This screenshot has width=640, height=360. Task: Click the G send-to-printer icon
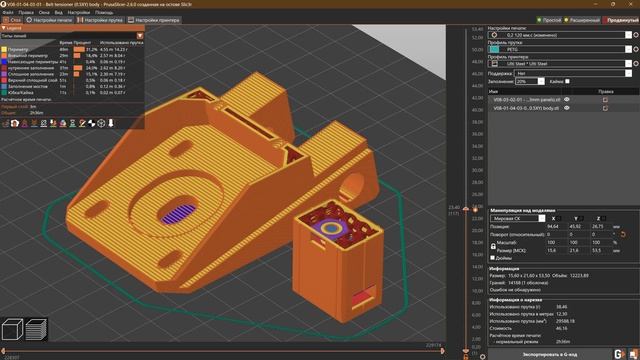click(x=619, y=354)
